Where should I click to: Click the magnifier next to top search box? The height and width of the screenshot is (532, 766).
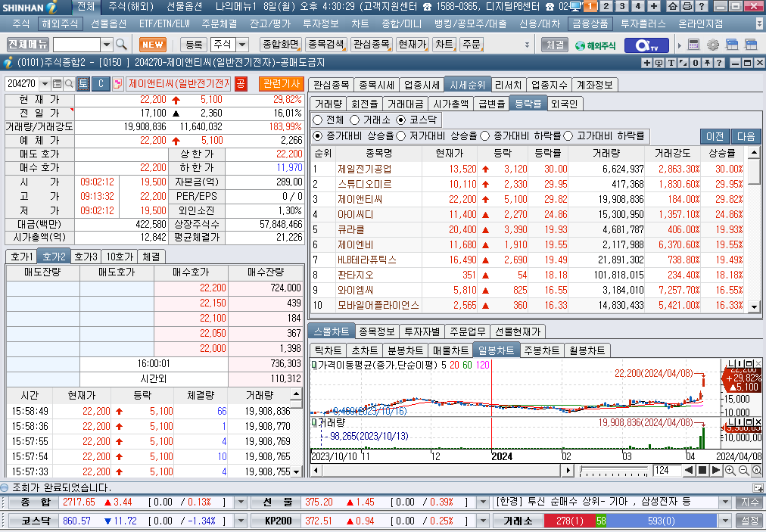121,45
